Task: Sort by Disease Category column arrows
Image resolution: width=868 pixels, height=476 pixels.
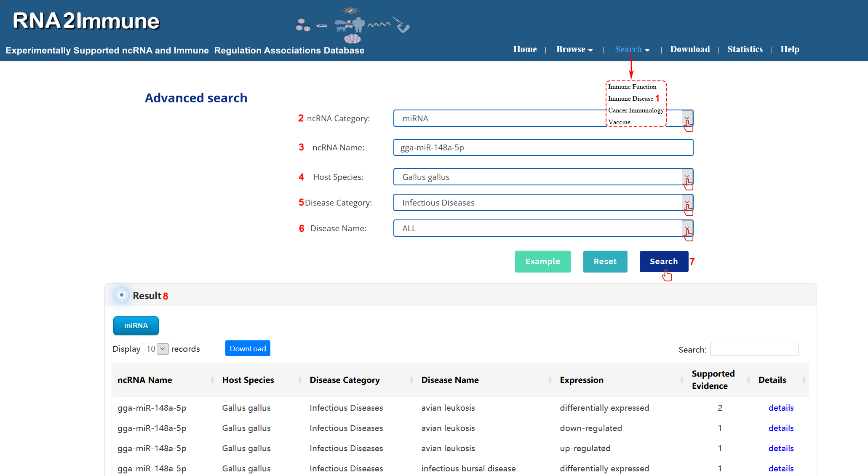Action: [411, 380]
